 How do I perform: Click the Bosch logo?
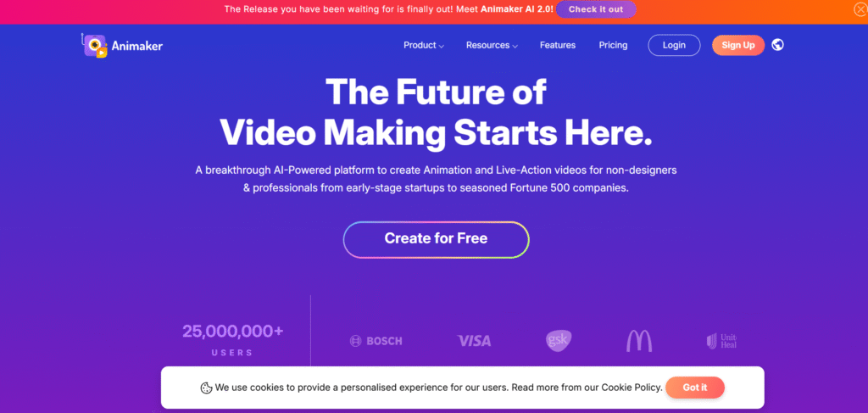tap(376, 341)
